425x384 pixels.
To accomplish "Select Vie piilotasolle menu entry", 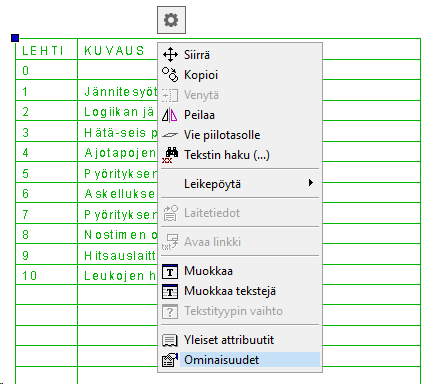I will [240, 135].
